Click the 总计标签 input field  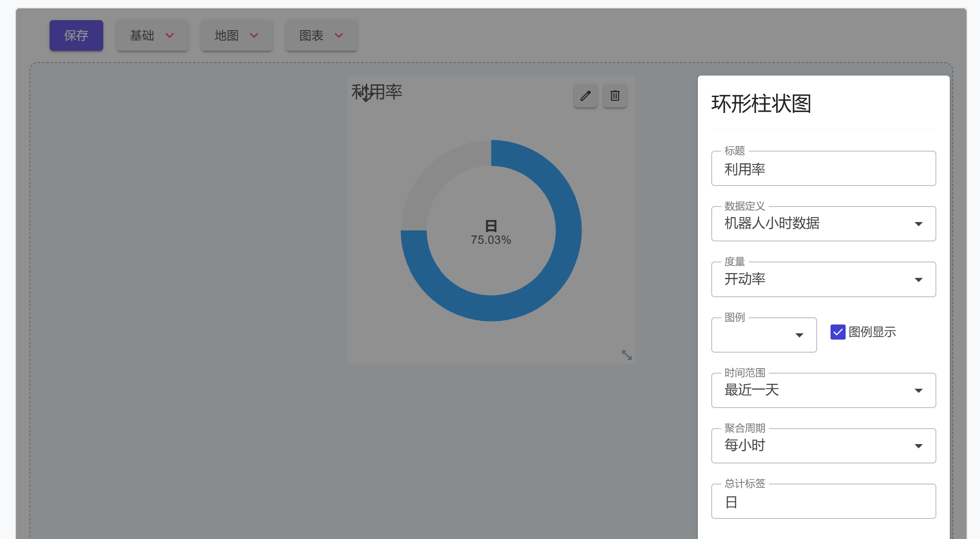823,501
